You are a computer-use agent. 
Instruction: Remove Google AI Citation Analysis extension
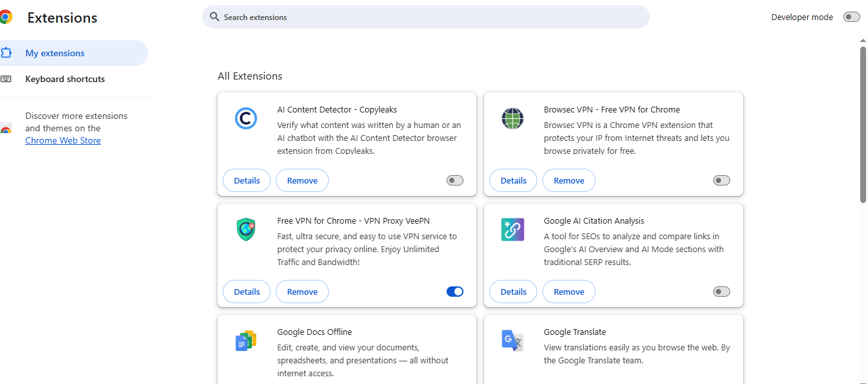click(569, 292)
